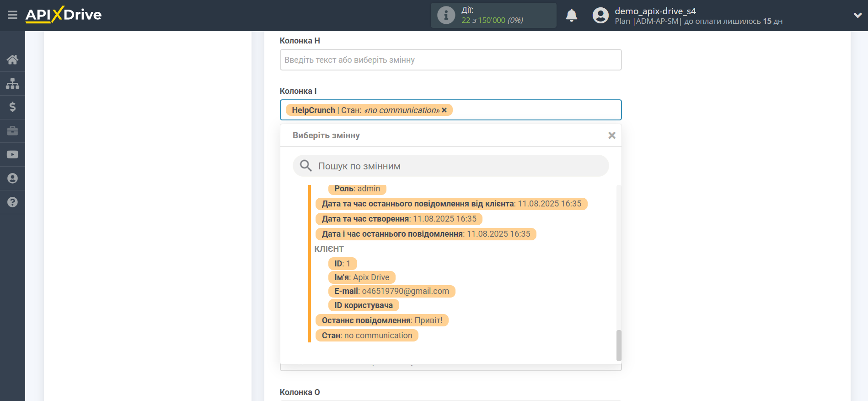Open the user profile sidebar icon
Viewport: 868px width, 401px height.
click(12, 179)
